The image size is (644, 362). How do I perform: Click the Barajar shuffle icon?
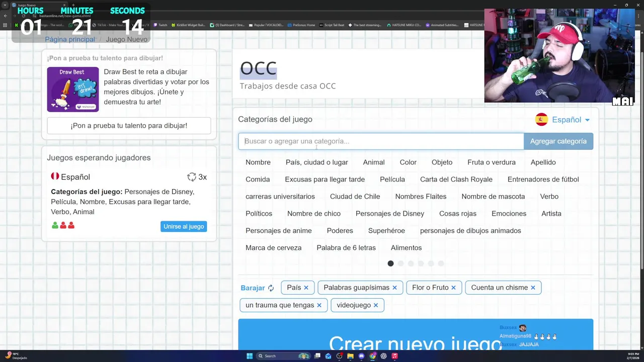click(271, 288)
